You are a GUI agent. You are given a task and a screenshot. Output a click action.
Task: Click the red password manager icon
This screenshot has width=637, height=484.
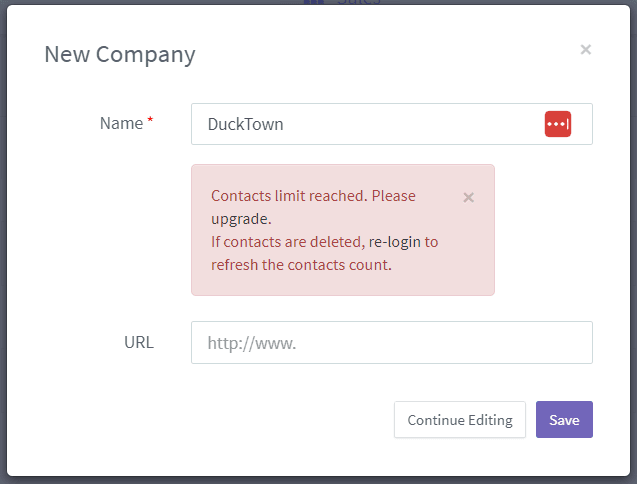tap(558, 124)
